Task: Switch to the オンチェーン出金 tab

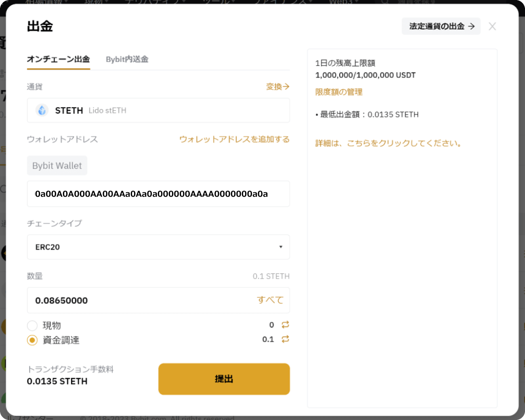Action: tap(58, 59)
